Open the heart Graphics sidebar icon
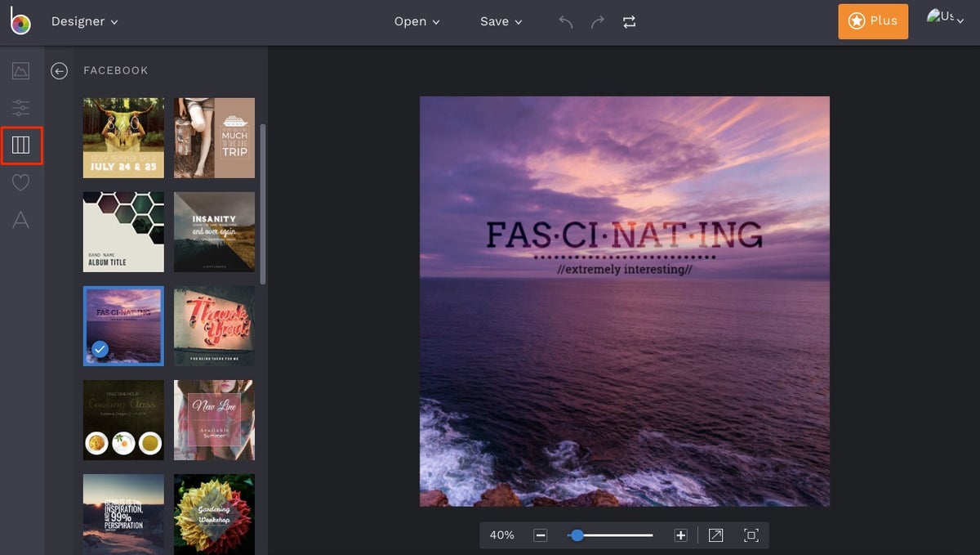Screen dimensions: 980x555 point(21,182)
